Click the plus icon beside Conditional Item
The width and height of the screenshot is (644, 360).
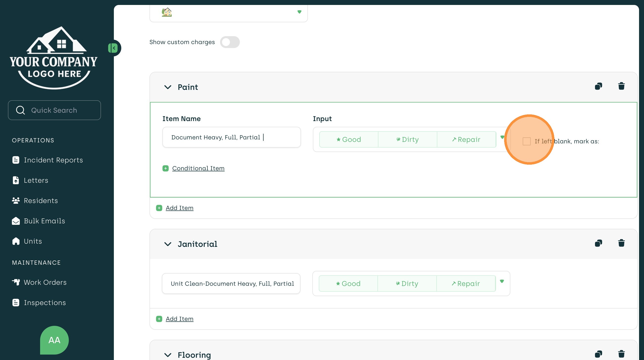(x=166, y=168)
